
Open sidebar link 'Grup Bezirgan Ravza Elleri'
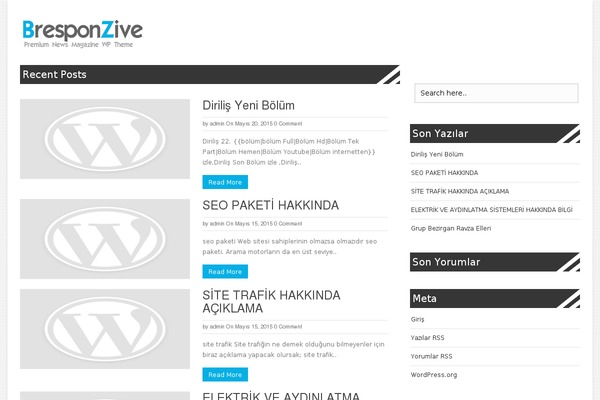click(451, 228)
